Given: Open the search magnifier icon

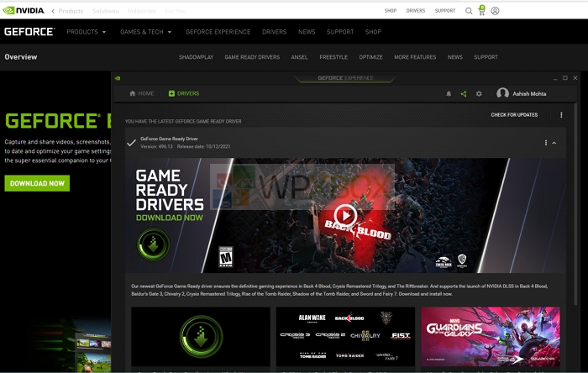Looking at the screenshot, I should [x=469, y=11].
